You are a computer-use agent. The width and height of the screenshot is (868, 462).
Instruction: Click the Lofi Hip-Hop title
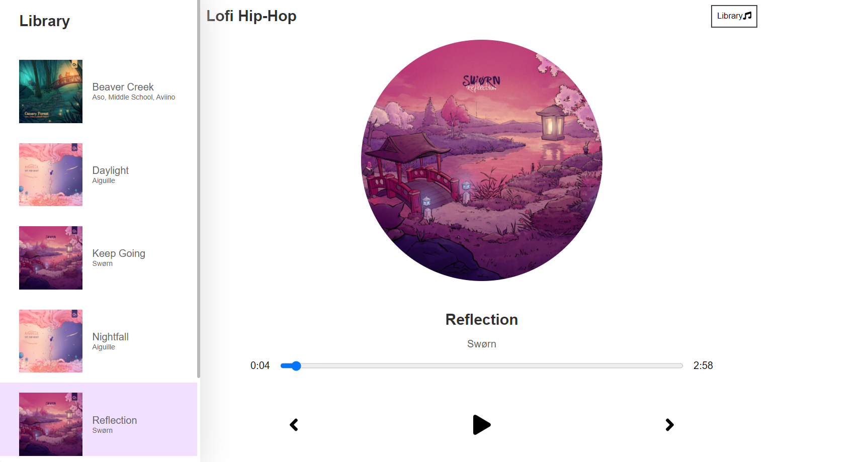coord(251,16)
